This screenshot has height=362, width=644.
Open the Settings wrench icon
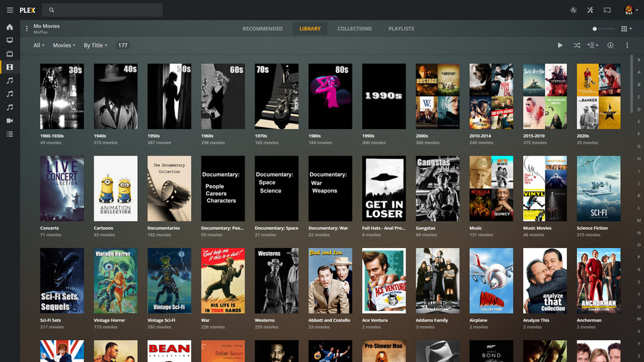pos(590,10)
